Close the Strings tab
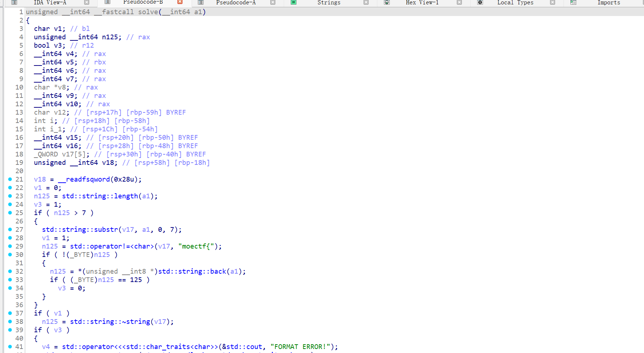The width and height of the screenshot is (644, 353). point(366,2)
